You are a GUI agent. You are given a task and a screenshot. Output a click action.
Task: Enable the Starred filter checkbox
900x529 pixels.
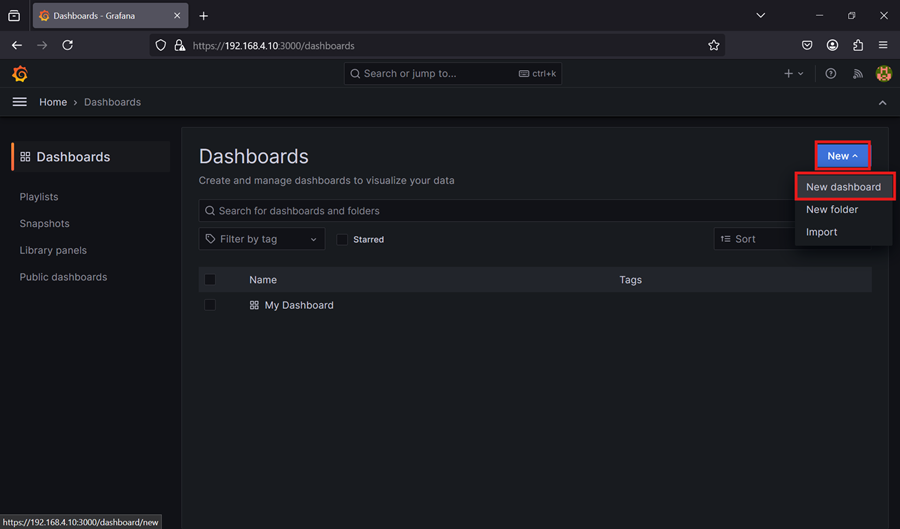342,239
